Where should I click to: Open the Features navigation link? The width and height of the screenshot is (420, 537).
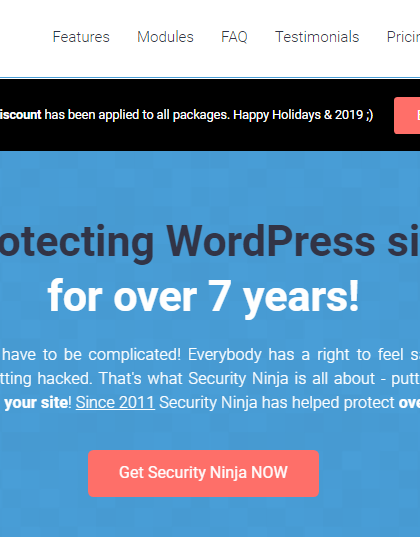[81, 37]
